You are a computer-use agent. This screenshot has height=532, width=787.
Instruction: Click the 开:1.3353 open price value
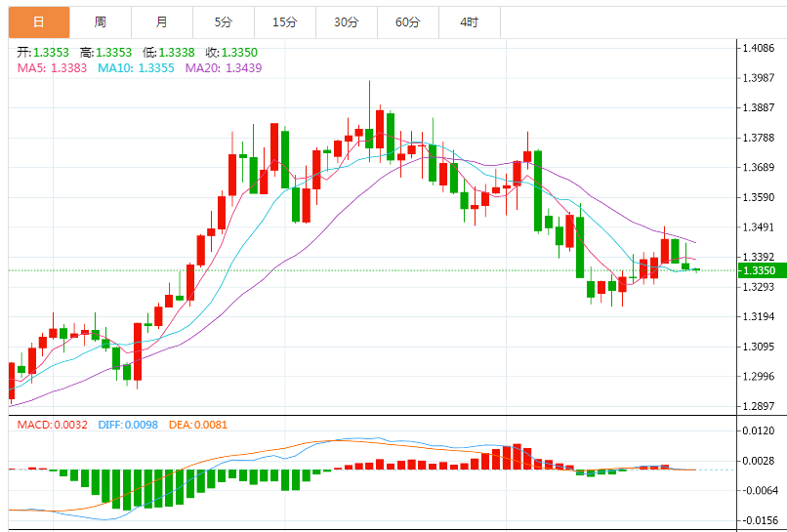43,52
